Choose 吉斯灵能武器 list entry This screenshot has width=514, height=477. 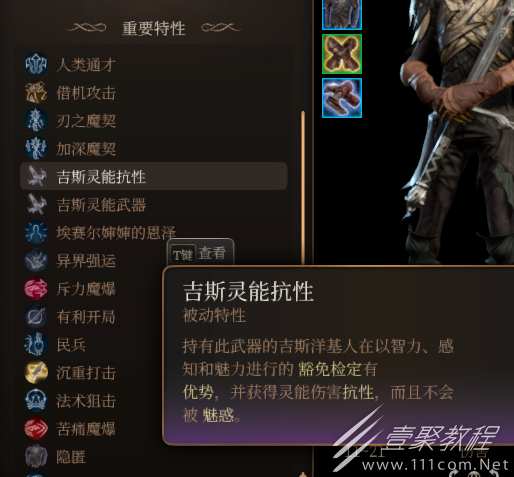pyautogui.click(x=154, y=204)
